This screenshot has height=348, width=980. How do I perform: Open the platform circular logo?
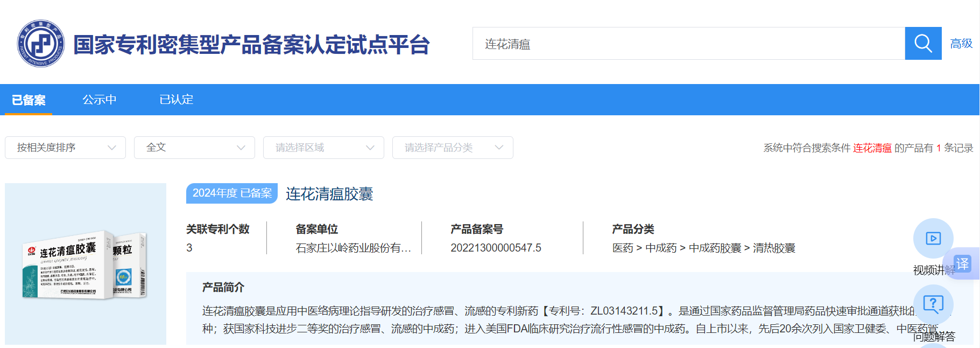tap(41, 44)
